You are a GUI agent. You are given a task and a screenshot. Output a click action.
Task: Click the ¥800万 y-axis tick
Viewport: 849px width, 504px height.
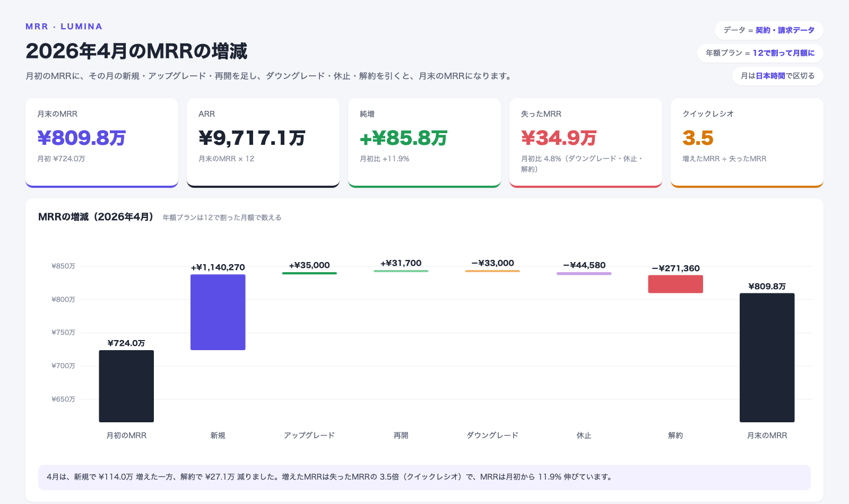click(x=63, y=300)
